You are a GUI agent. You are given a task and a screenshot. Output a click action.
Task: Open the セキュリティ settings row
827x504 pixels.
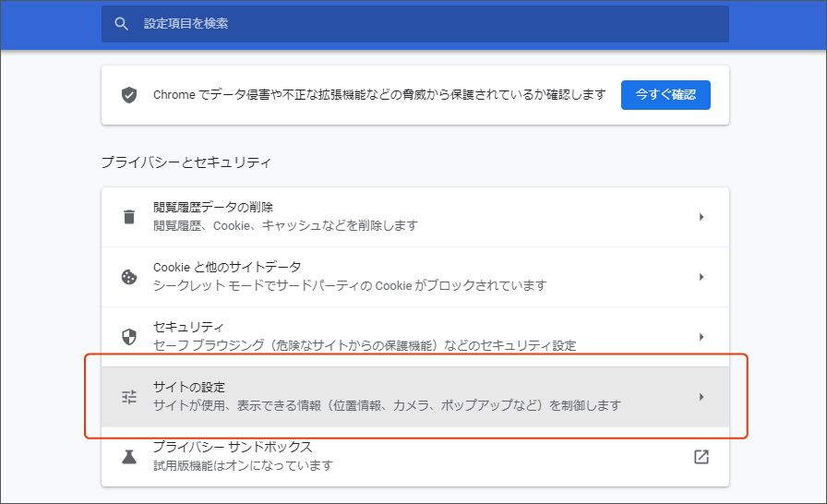click(x=415, y=337)
